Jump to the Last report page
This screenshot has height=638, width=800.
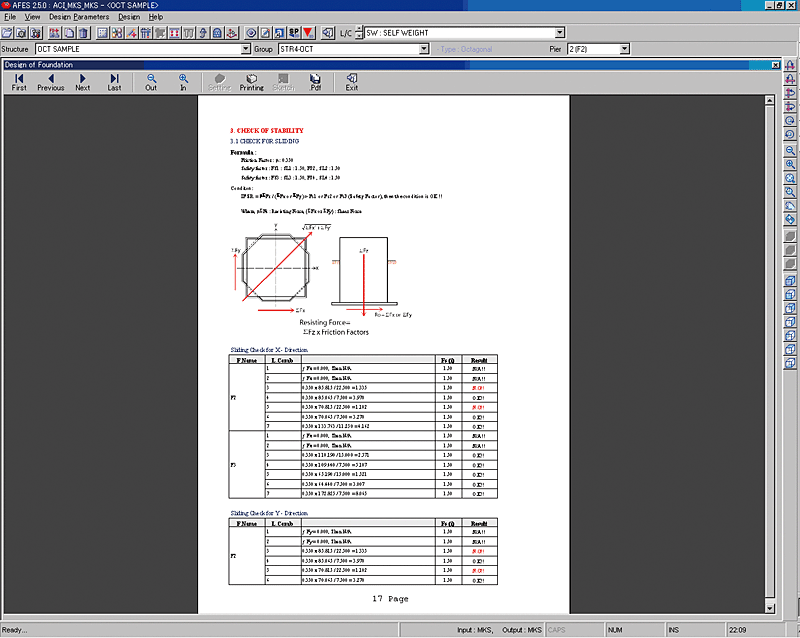114,82
